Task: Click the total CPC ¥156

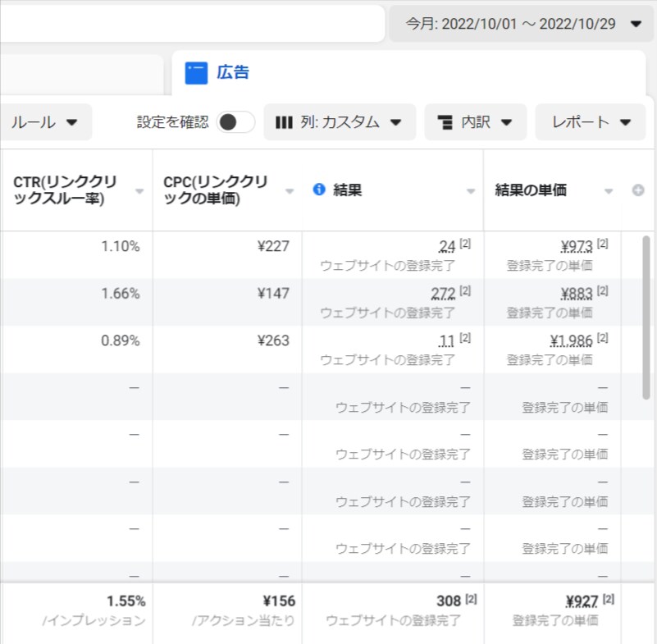Action: click(279, 601)
